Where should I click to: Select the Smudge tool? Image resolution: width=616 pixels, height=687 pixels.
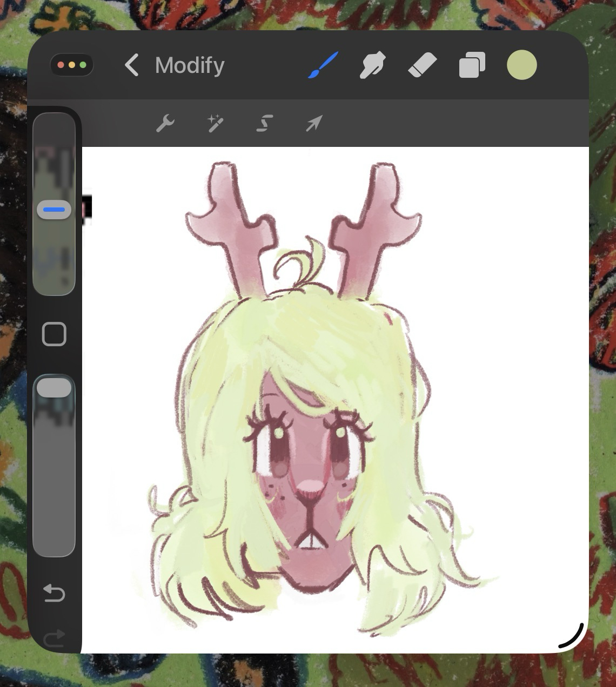click(x=372, y=65)
